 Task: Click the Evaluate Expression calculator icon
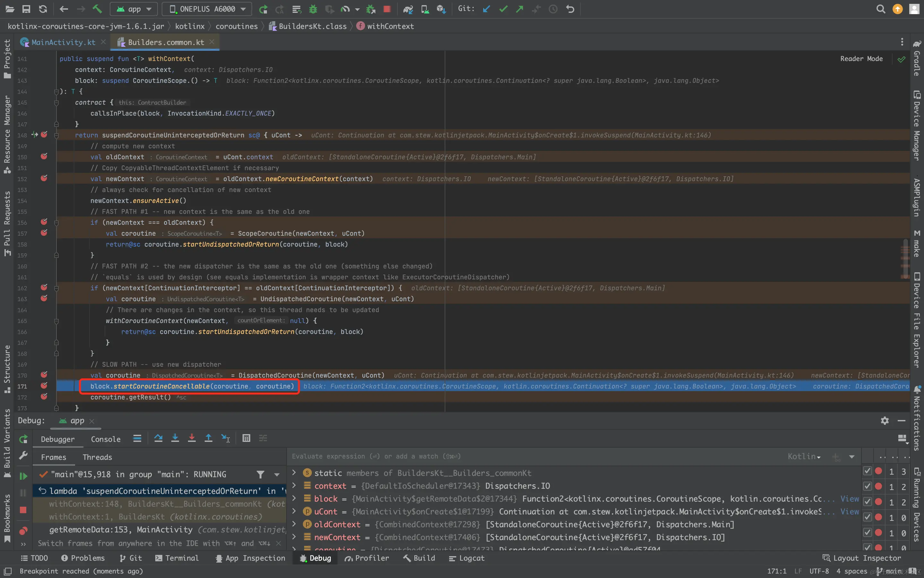pos(246,438)
